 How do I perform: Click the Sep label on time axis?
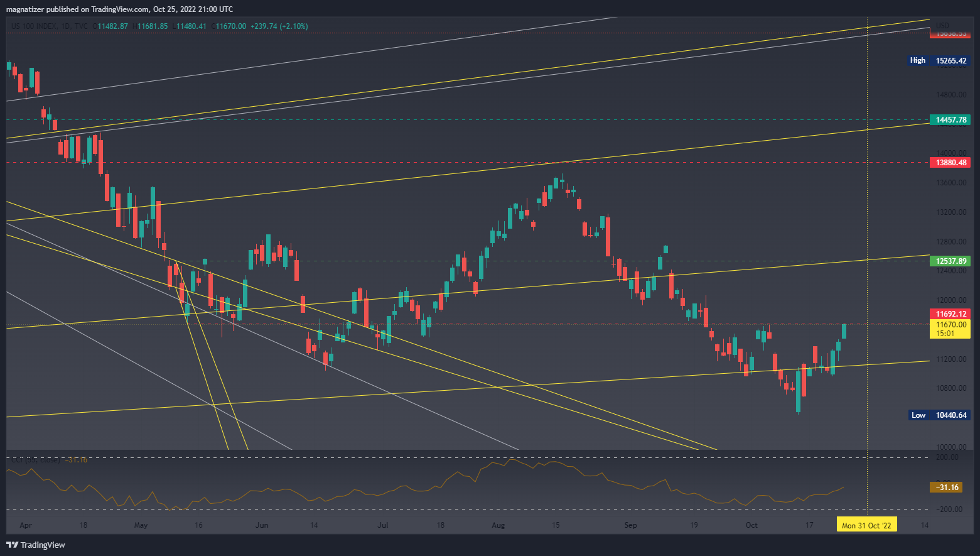click(x=631, y=525)
